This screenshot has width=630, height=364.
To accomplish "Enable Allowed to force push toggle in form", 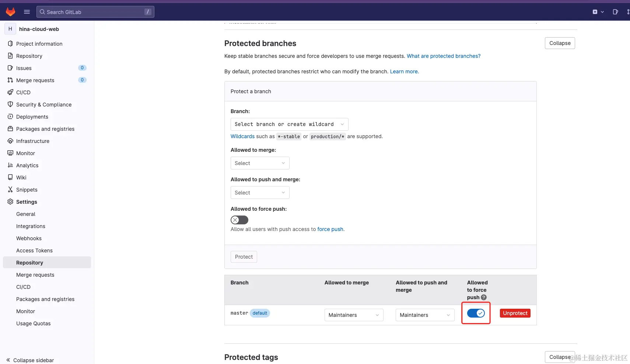I will pyautogui.click(x=239, y=220).
